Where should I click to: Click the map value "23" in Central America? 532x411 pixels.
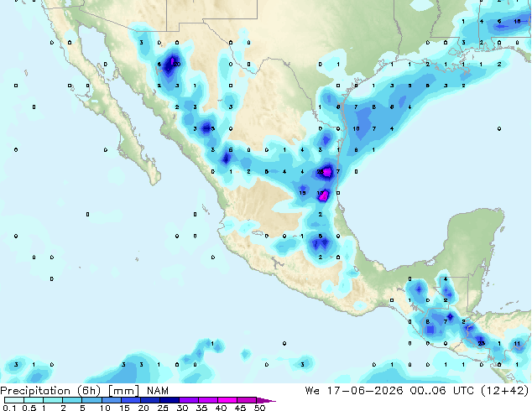[481, 344]
